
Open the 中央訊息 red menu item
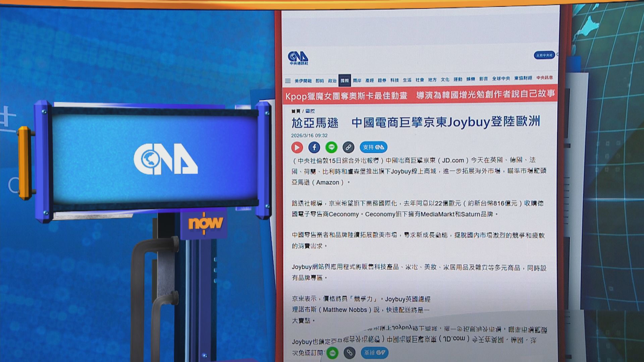tap(544, 78)
